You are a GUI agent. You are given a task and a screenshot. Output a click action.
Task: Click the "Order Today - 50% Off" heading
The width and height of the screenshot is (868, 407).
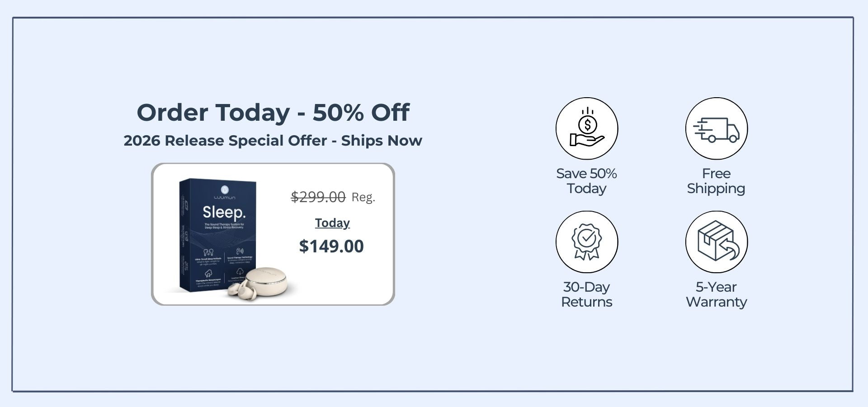click(273, 112)
